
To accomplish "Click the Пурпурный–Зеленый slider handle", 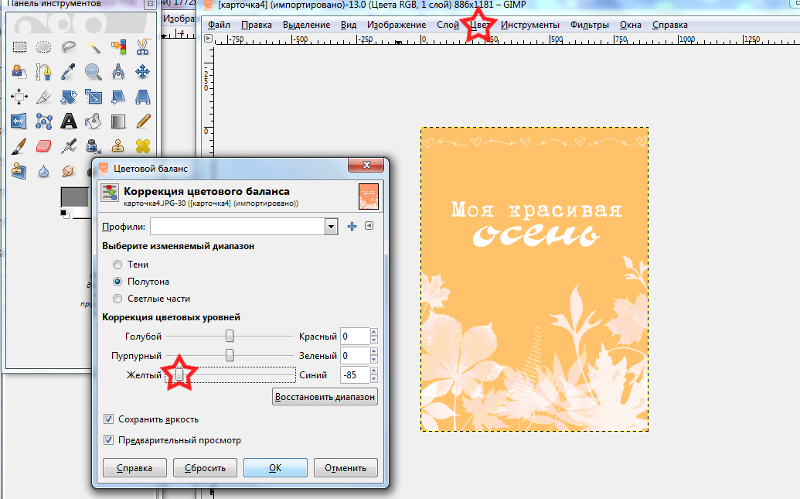I will coord(230,355).
